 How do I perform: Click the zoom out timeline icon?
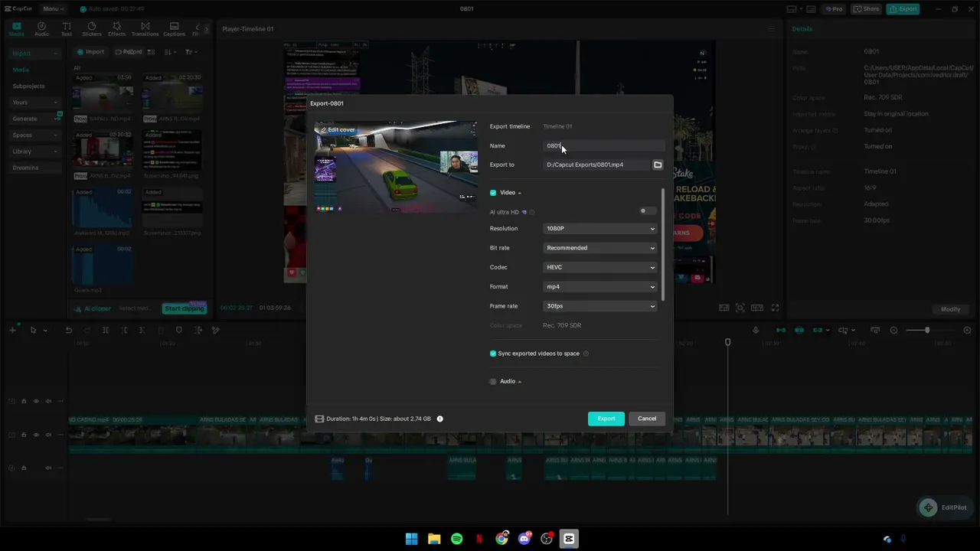coord(893,330)
